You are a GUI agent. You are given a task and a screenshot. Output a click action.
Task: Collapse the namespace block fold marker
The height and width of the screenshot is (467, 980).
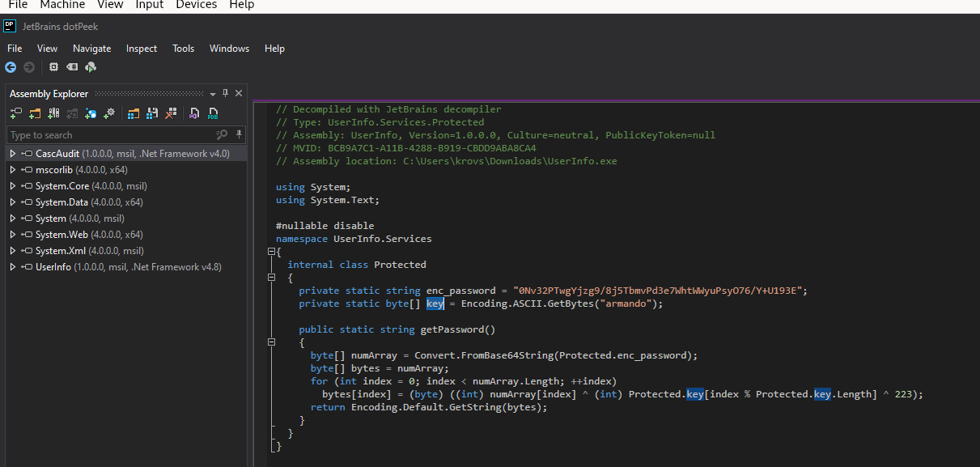tap(271, 252)
